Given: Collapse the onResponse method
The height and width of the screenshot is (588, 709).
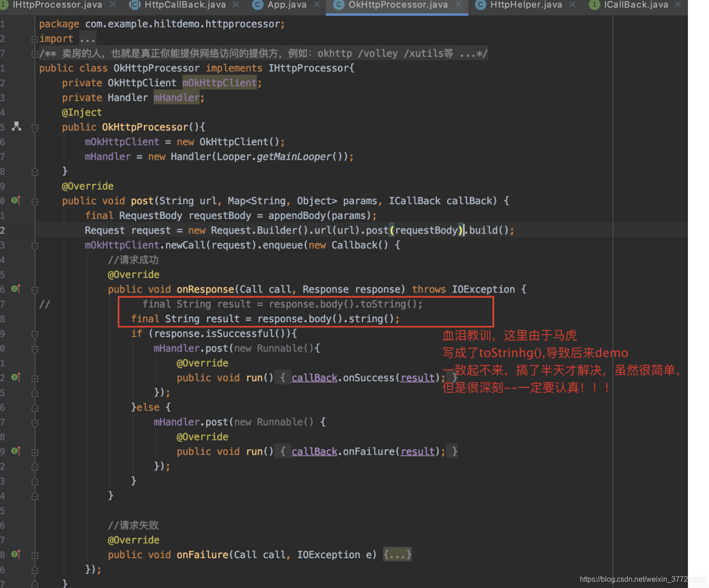Looking at the screenshot, I should click(35, 290).
